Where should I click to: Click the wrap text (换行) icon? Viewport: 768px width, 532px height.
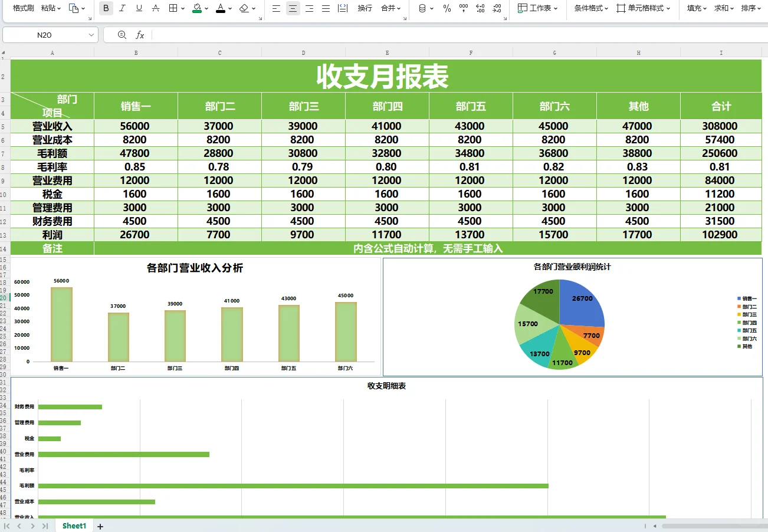click(365, 8)
